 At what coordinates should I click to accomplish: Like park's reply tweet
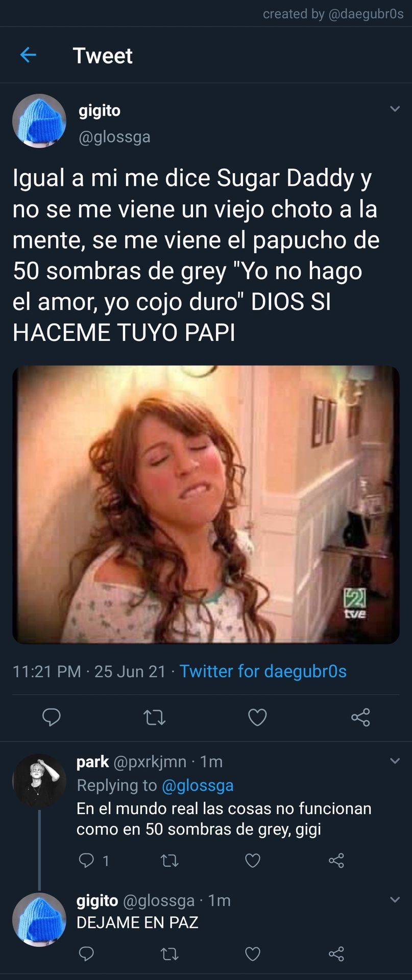[x=253, y=861]
